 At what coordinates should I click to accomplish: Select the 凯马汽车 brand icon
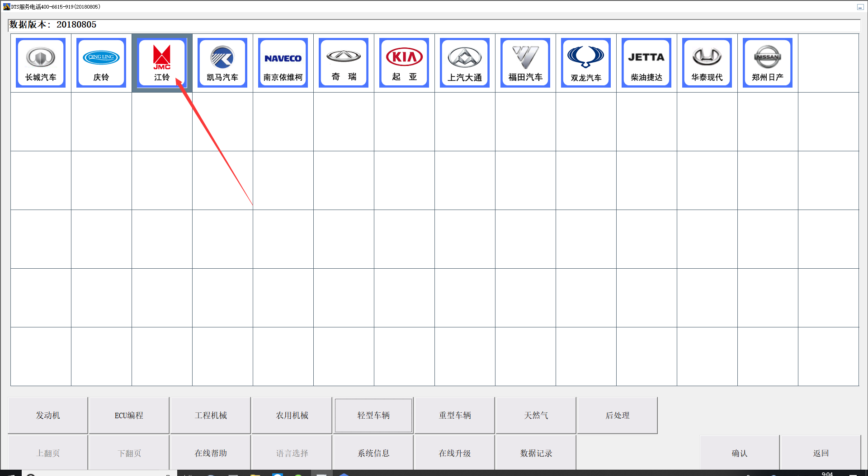point(222,63)
